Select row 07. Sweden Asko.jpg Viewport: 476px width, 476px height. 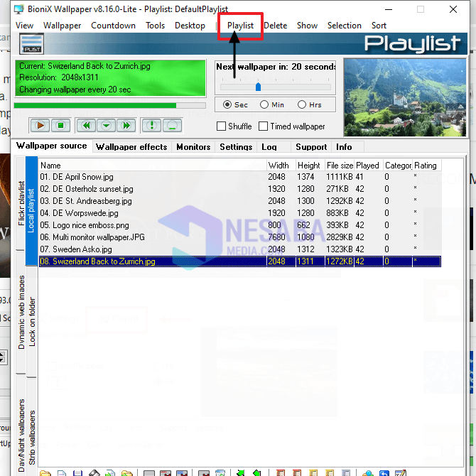tap(240, 249)
